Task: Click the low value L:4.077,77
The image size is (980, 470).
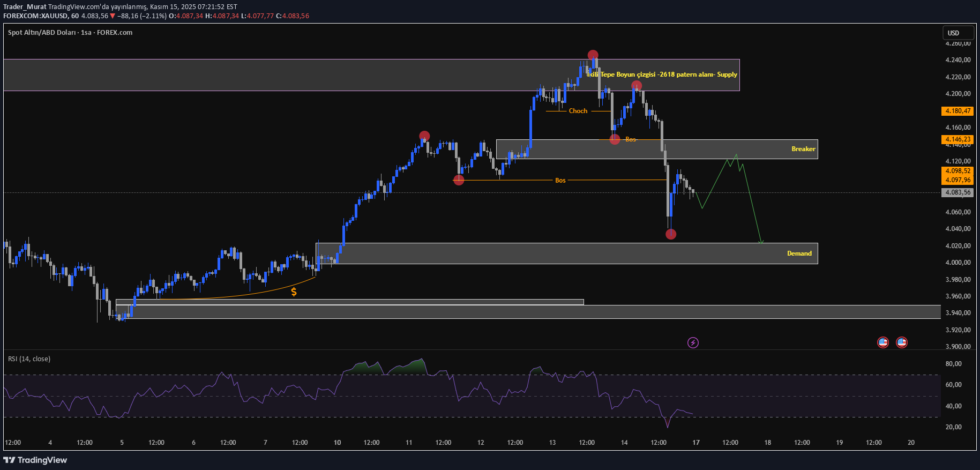Action: pos(258,16)
